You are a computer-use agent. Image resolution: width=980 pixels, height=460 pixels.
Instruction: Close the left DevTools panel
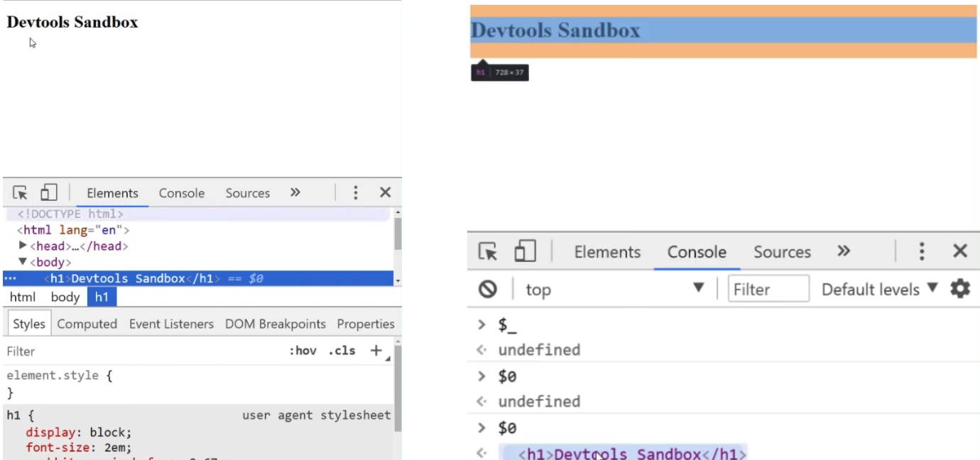[x=386, y=192]
